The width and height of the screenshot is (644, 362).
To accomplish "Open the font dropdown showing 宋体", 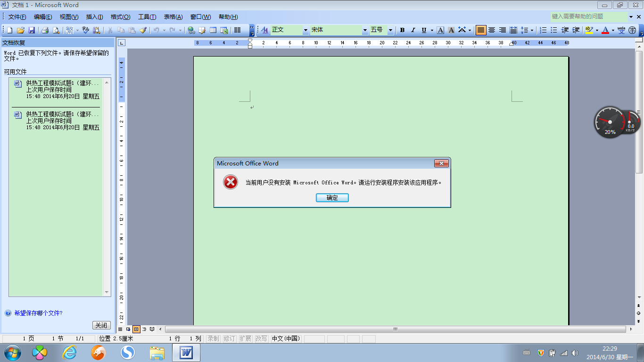I will click(365, 30).
